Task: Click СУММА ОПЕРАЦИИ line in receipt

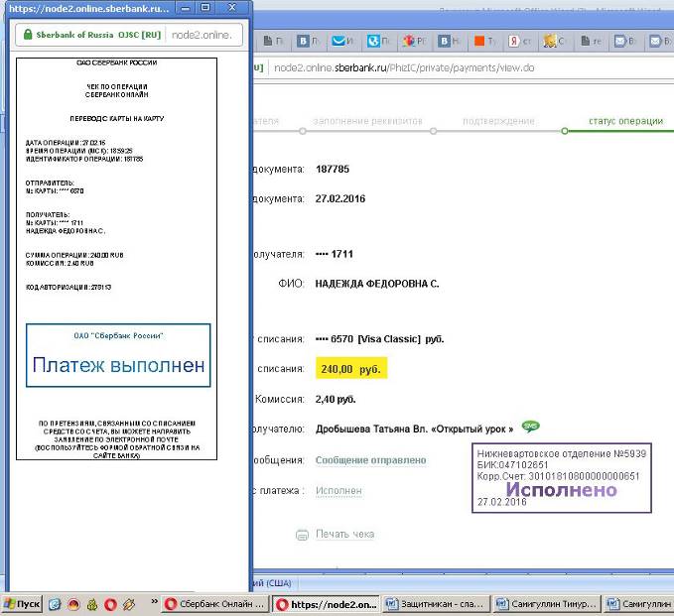Action: [x=74, y=255]
